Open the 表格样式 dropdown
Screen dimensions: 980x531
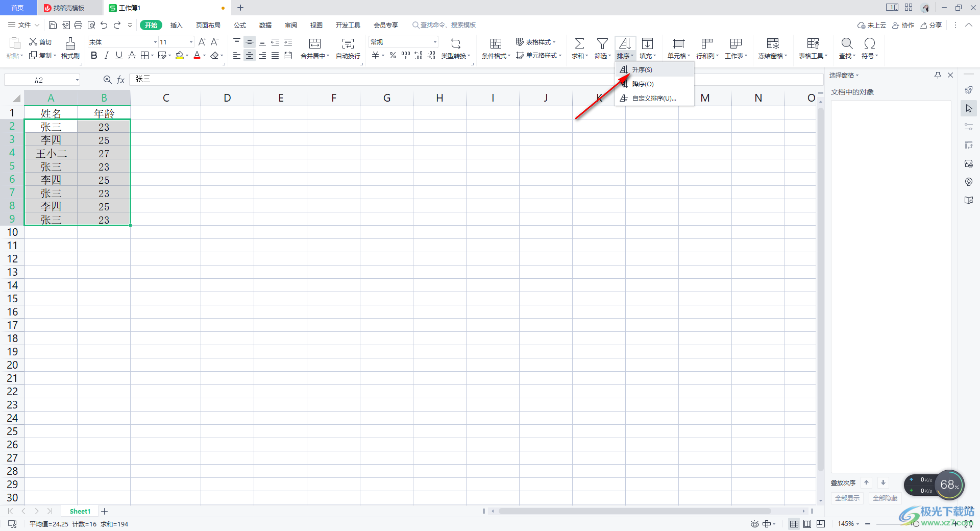(535, 42)
